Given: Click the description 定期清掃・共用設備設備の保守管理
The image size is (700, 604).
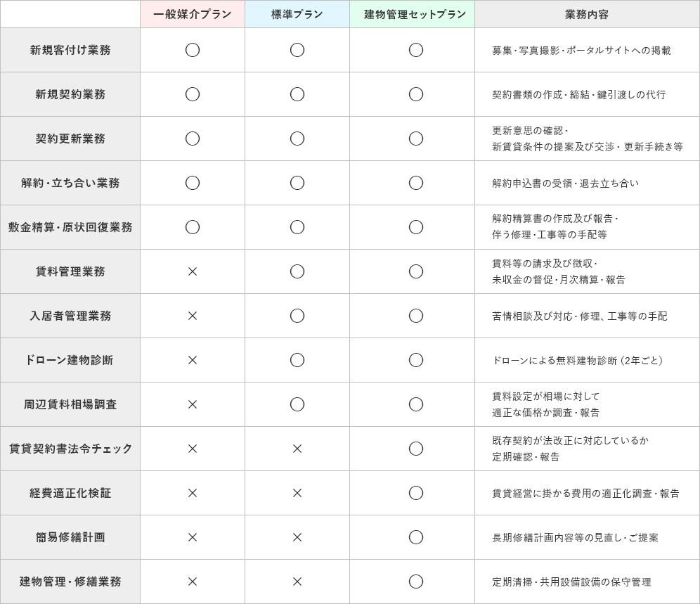Looking at the screenshot, I should 571,581.
